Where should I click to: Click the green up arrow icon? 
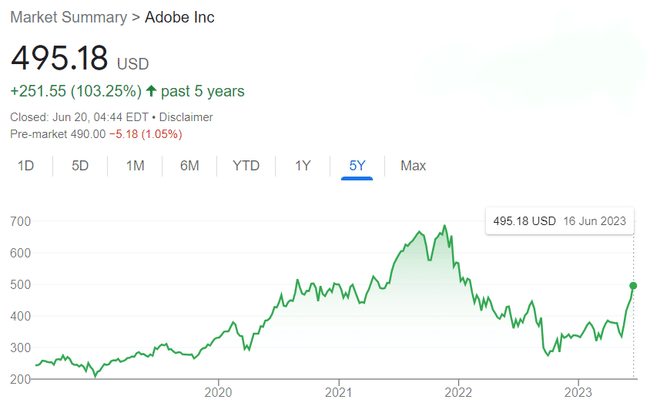point(151,91)
